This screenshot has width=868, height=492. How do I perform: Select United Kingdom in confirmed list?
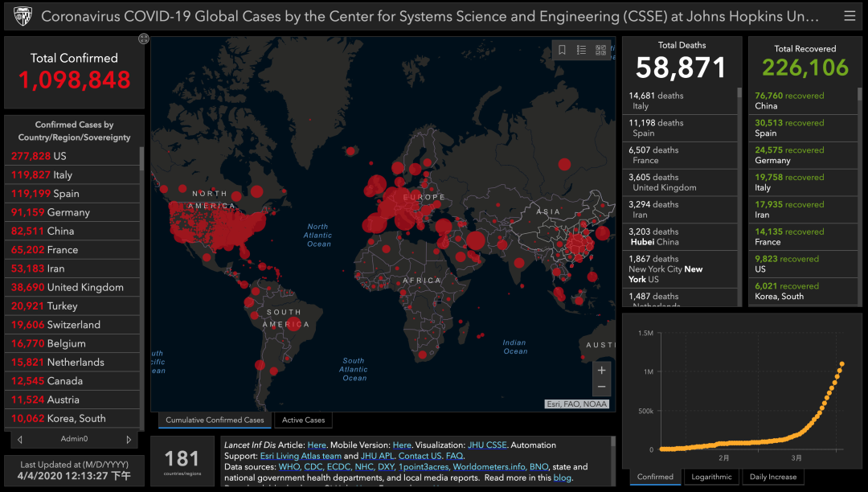[72, 287]
